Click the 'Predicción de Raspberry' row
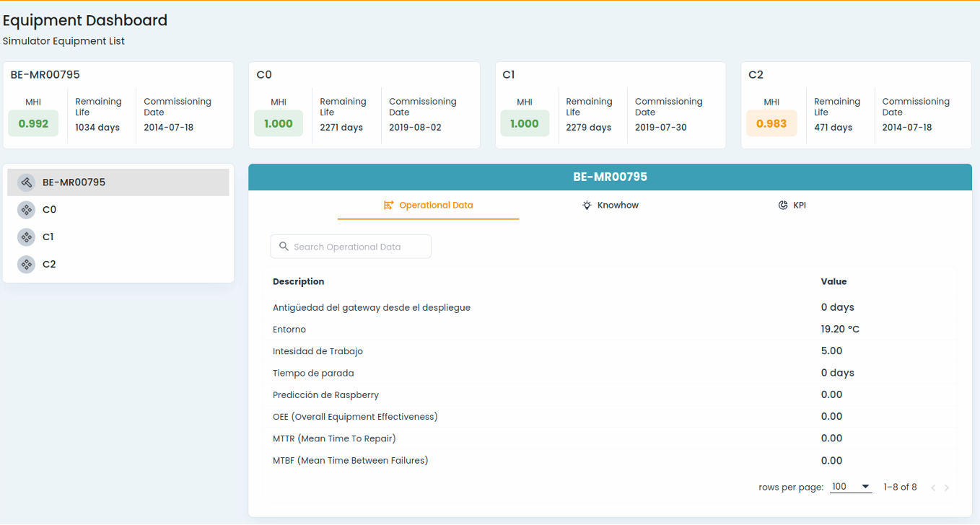This screenshot has height=525, width=980. 611,394
